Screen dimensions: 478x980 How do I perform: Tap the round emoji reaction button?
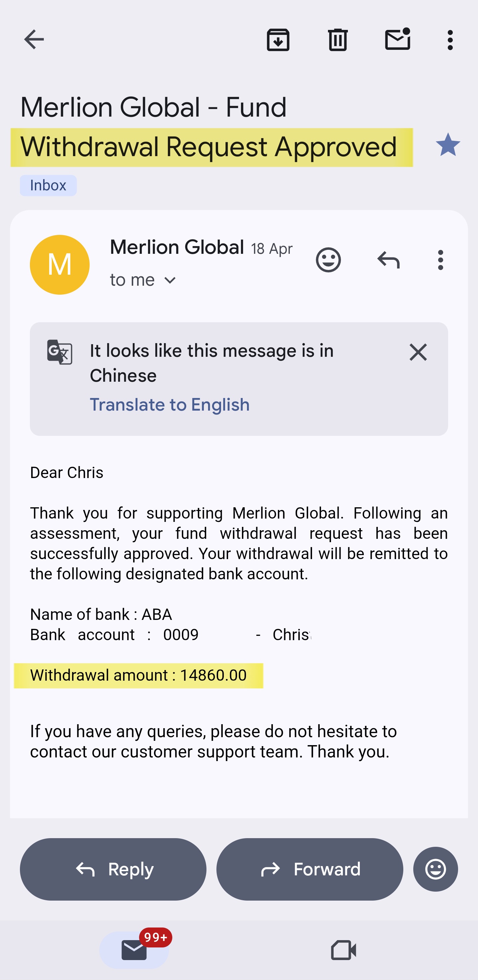click(436, 869)
